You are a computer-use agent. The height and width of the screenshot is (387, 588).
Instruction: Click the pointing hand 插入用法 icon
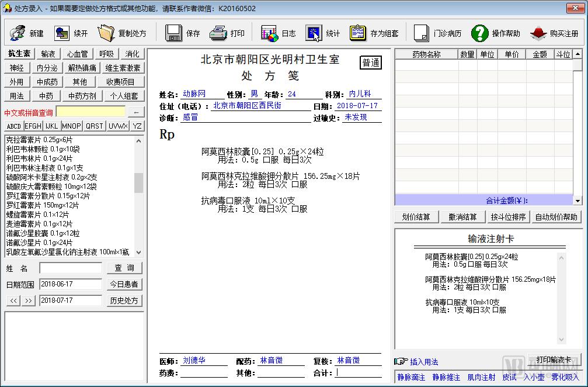click(x=401, y=361)
